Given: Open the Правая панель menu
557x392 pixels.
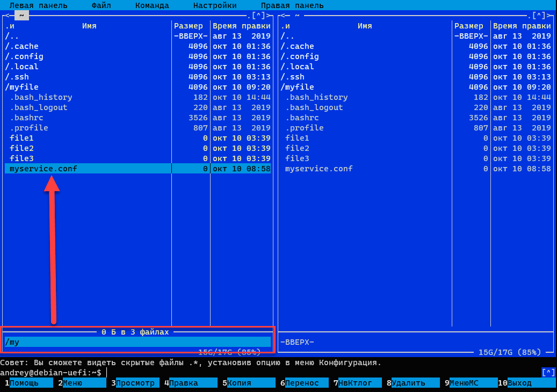Looking at the screenshot, I should (x=292, y=5).
